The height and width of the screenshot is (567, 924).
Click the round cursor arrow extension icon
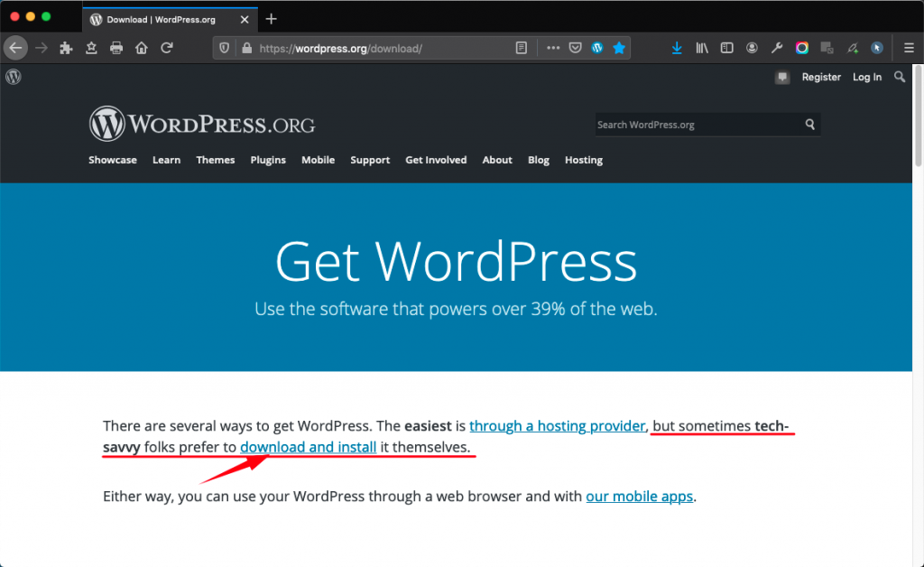[877, 49]
